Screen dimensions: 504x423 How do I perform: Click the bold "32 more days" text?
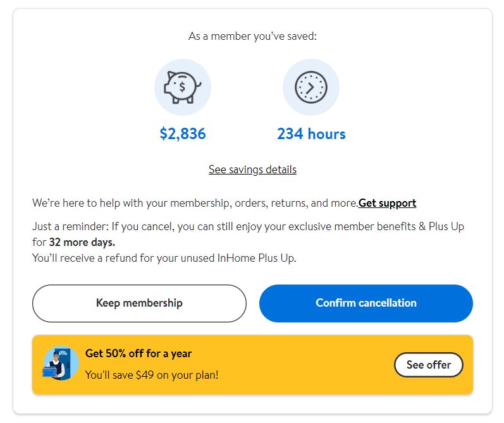pyautogui.click(x=82, y=242)
